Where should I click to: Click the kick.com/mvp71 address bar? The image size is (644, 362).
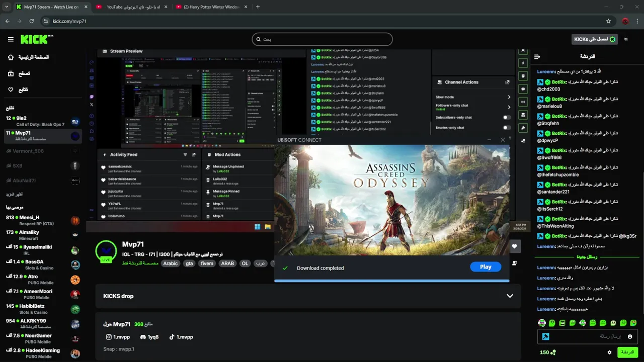point(322,21)
